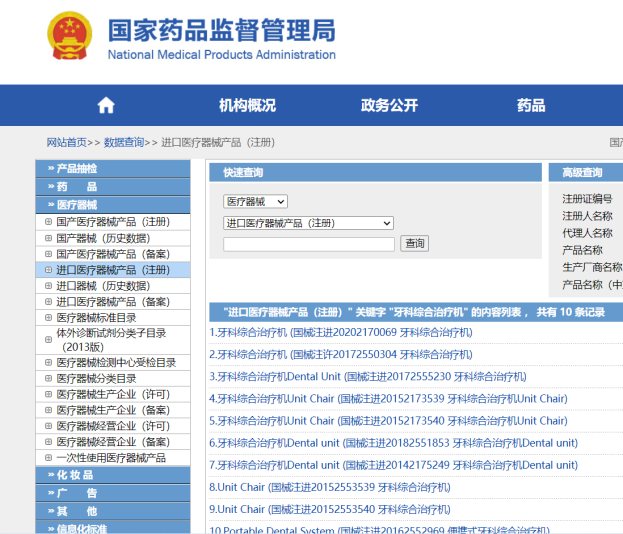Go to 数据查询 breadcrumb link

124,142
